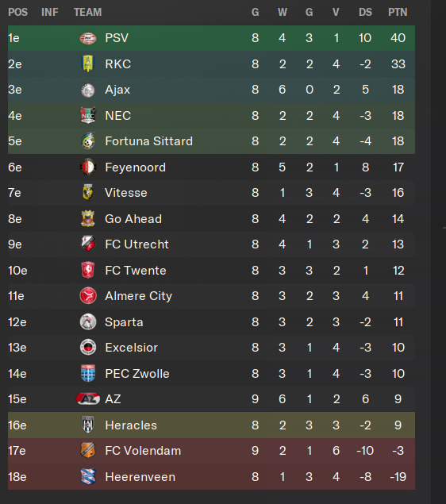Click the FC Twente crest icon
446x504 pixels.
click(88, 270)
